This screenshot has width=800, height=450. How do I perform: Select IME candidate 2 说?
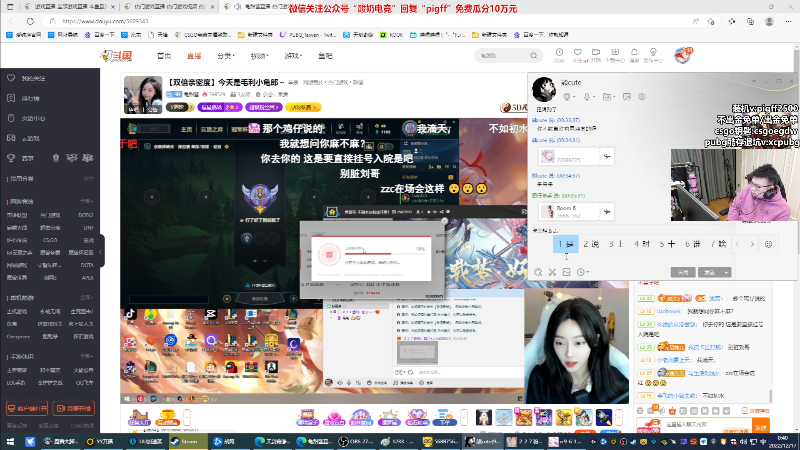pos(591,244)
